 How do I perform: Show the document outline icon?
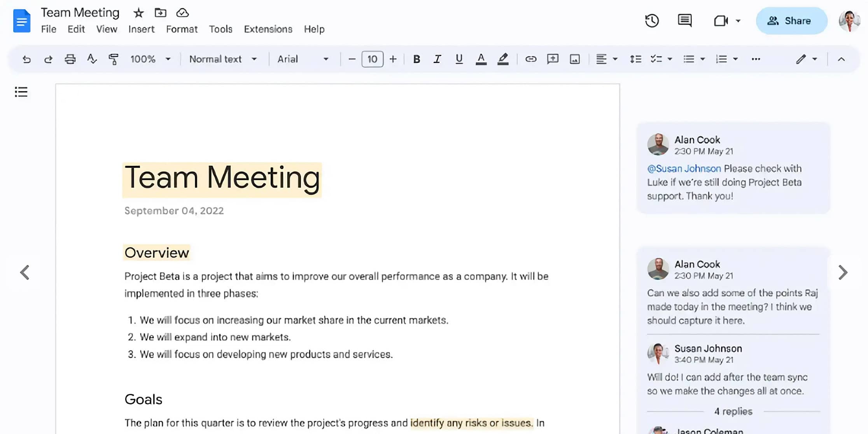[21, 92]
